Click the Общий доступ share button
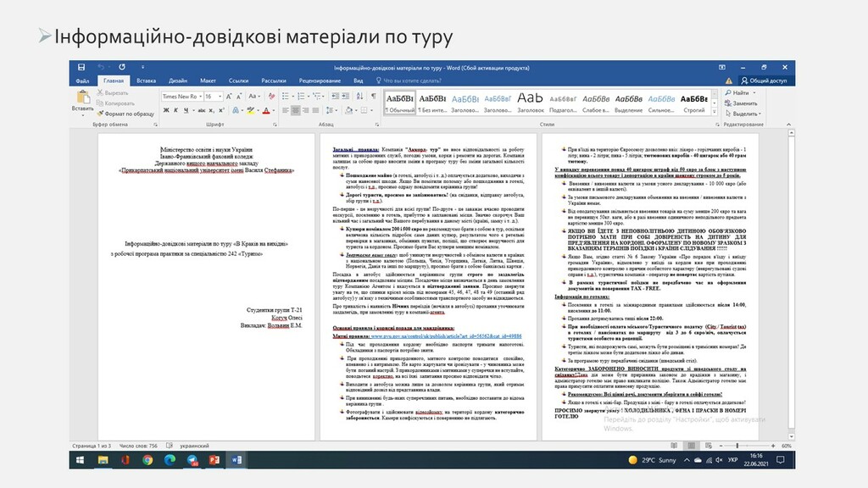This screenshot has height=488, width=868. (765, 80)
